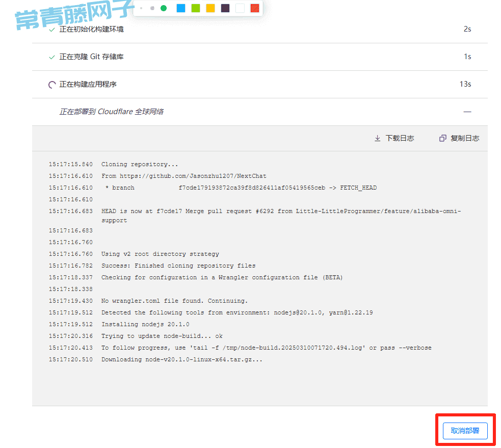Click the 1s duration value

point(467,57)
